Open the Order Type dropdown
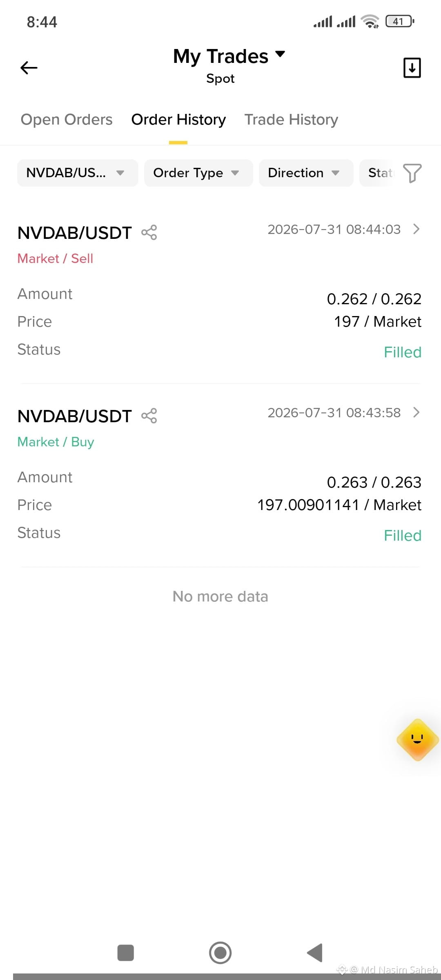The width and height of the screenshot is (441, 980). (198, 173)
